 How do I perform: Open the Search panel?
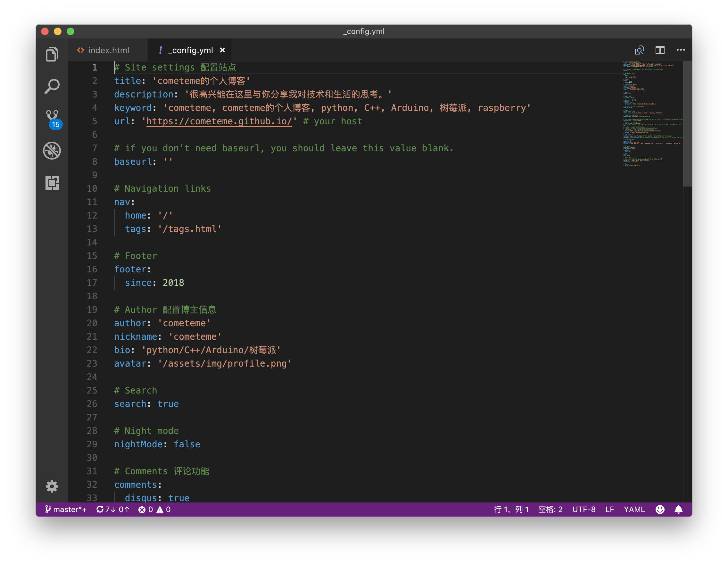point(52,86)
